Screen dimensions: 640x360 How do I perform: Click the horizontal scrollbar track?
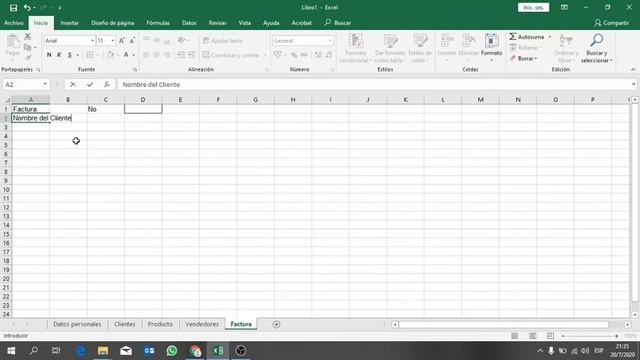(504, 324)
